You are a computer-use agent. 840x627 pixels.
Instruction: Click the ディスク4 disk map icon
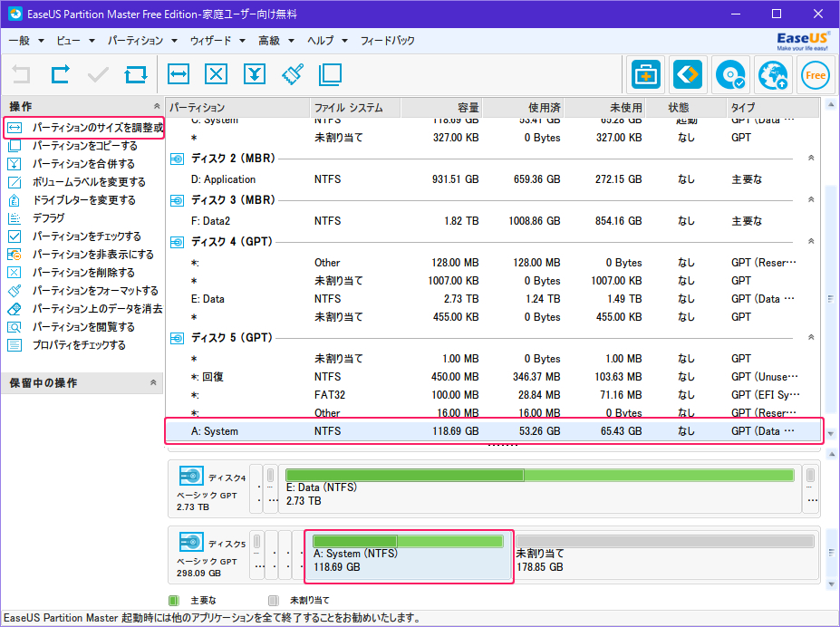[x=191, y=476]
